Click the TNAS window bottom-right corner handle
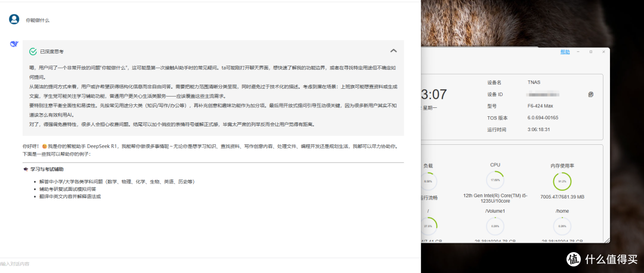Screen dimensions: 644x273 (x=608, y=241)
